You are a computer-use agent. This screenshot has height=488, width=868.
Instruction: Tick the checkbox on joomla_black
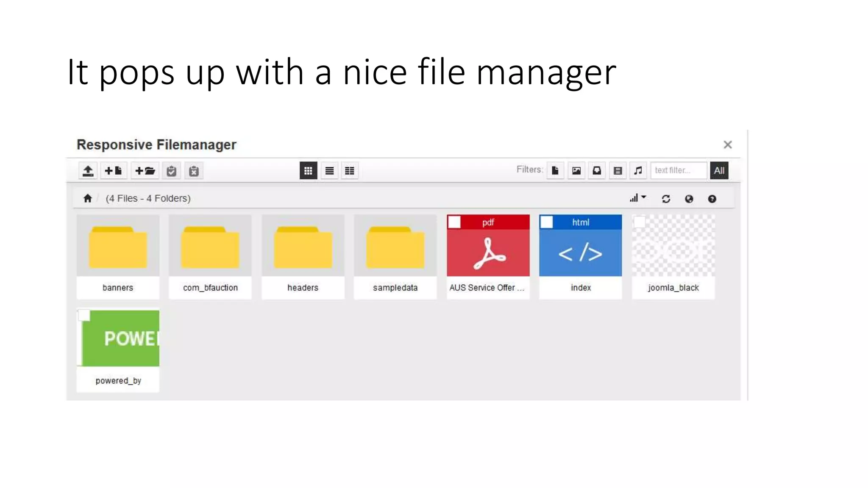tap(639, 222)
